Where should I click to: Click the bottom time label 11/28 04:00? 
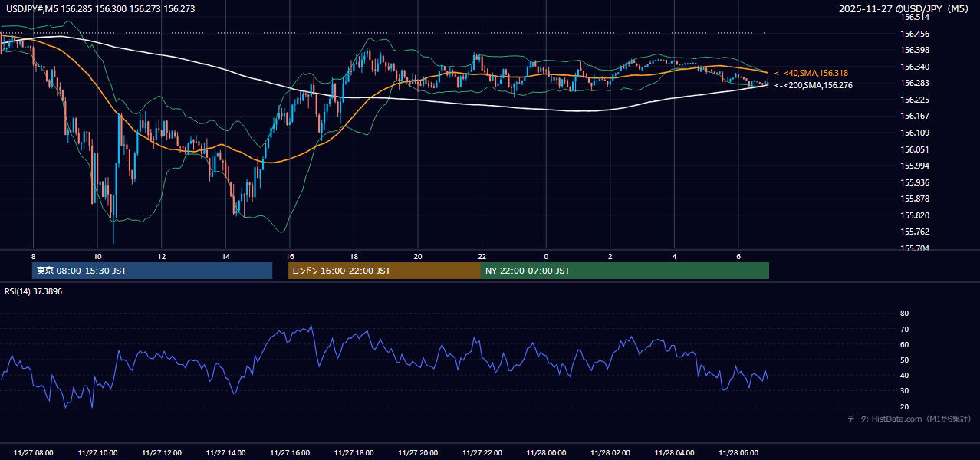point(674,453)
